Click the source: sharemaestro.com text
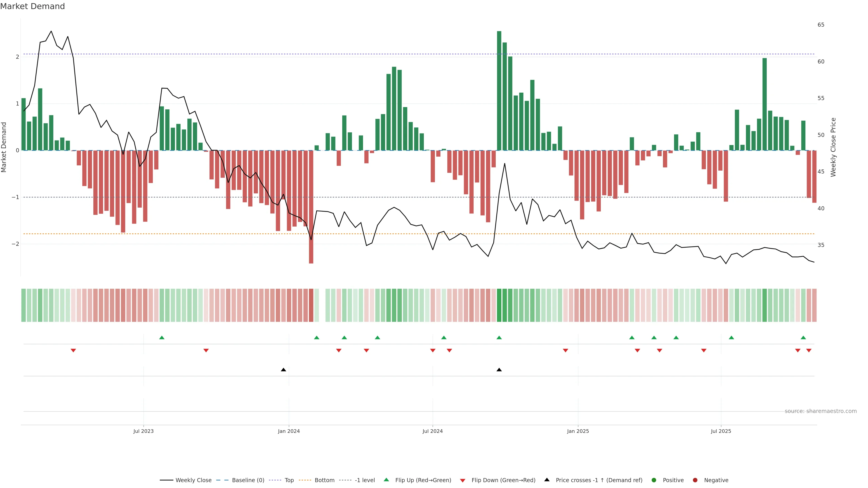The width and height of the screenshot is (868, 488). [821, 411]
